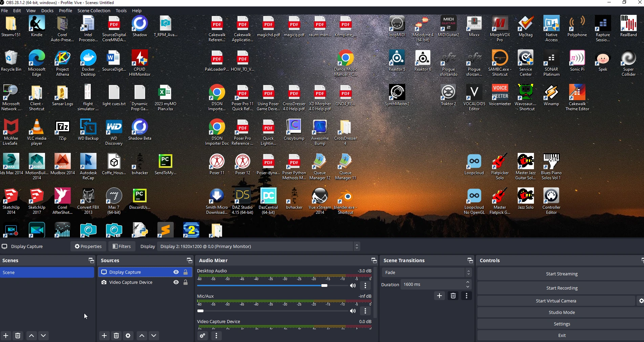Delete the selected source with the trash icon
The image size is (644, 342).
pyautogui.click(x=116, y=336)
